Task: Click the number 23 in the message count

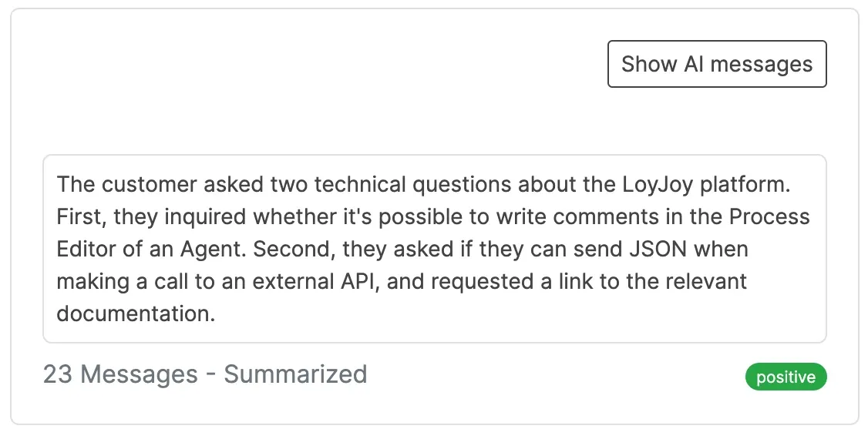Action: pyautogui.click(x=58, y=374)
